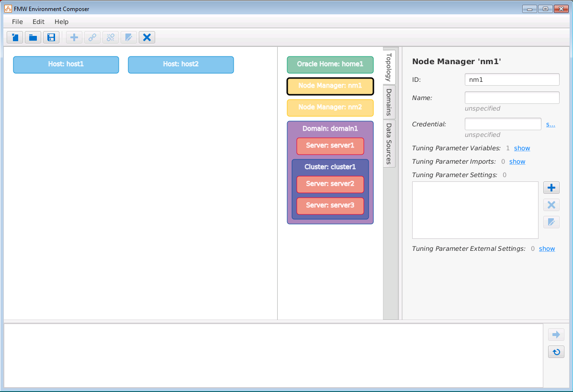Show Tuning Parameter Variables
The height and width of the screenshot is (392, 573).
coord(522,148)
